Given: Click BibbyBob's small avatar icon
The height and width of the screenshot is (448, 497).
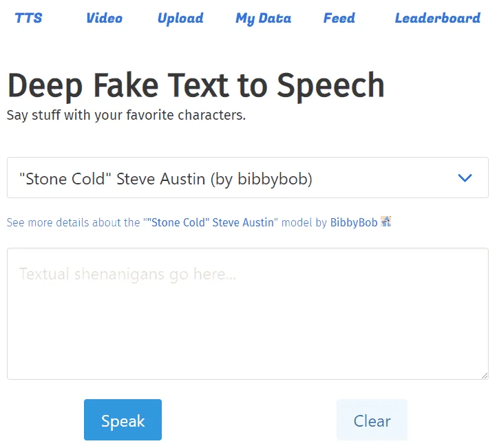Looking at the screenshot, I should point(385,222).
